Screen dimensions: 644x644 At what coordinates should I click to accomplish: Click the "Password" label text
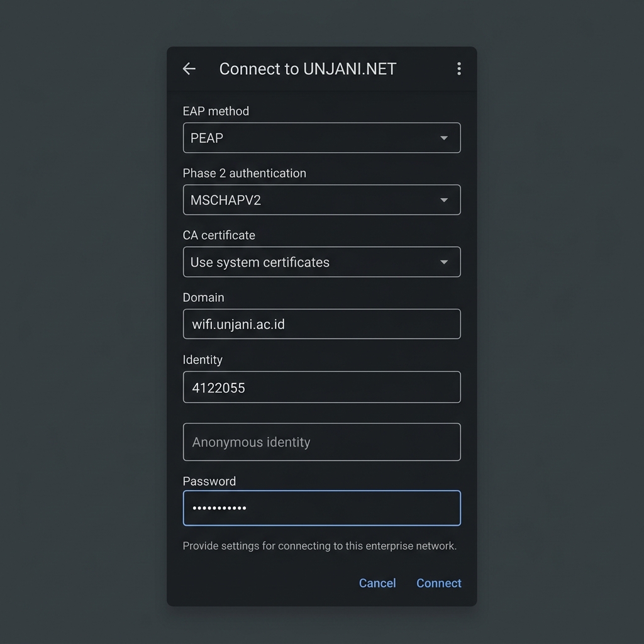(x=209, y=481)
